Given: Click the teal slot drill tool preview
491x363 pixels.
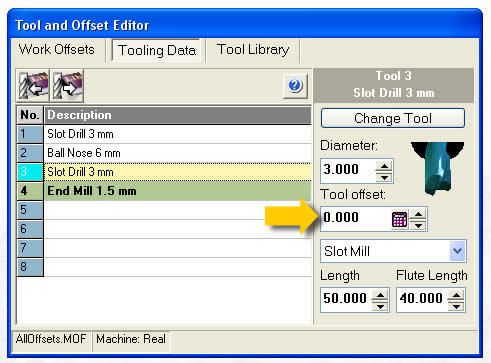Looking at the screenshot, I should point(437,168).
